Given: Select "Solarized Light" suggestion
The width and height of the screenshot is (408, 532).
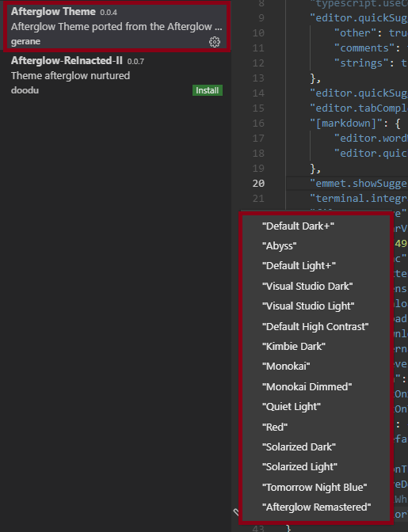Looking at the screenshot, I should pyautogui.click(x=299, y=467).
